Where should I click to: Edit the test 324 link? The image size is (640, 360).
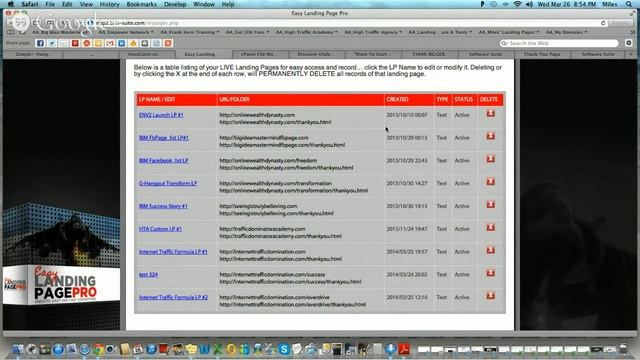pyautogui.click(x=148, y=275)
